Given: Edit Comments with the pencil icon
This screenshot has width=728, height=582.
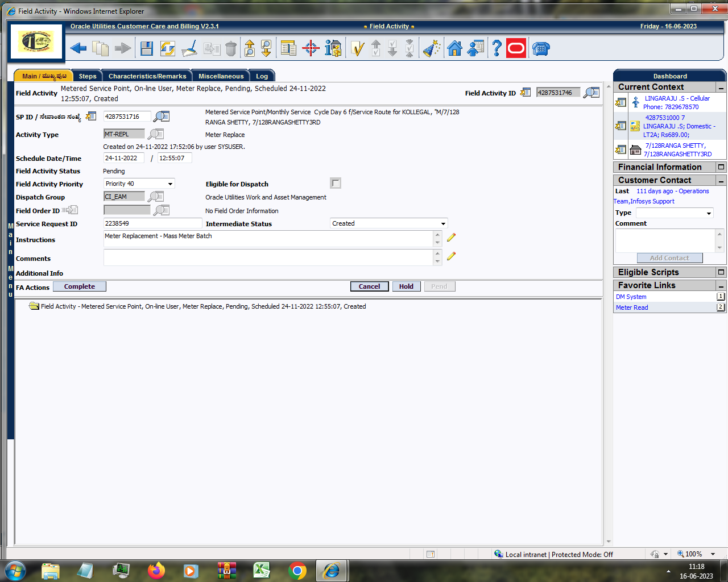Looking at the screenshot, I should [451, 256].
